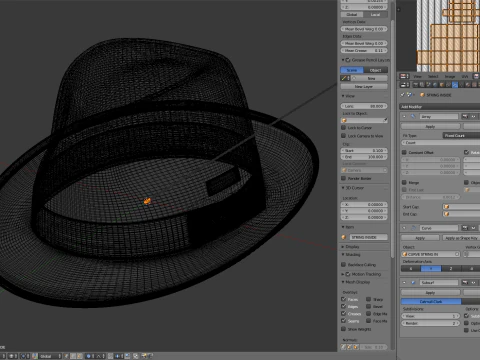The image size is (480, 360).
Task: Collapse the Item panel
Action: [343, 227]
